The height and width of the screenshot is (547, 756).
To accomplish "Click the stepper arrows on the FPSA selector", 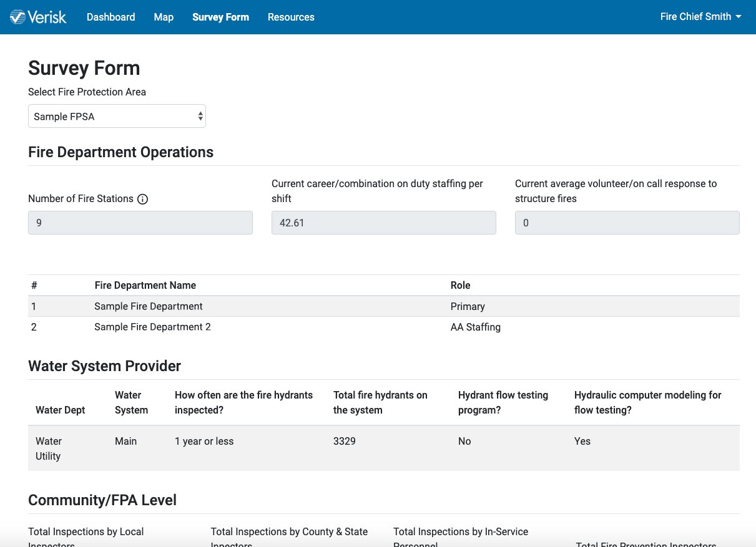I will click(x=200, y=116).
